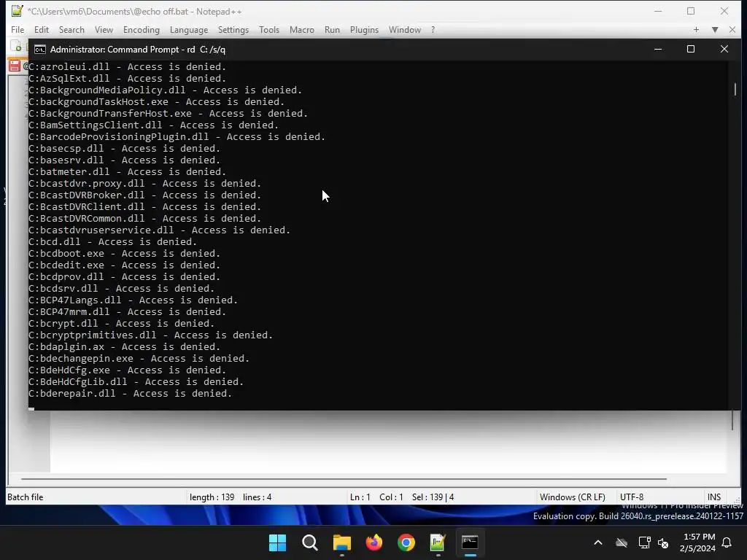Click the Command Prompt vertical scrollbar thumb
Image resolution: width=747 pixels, height=560 pixels.
735,89
